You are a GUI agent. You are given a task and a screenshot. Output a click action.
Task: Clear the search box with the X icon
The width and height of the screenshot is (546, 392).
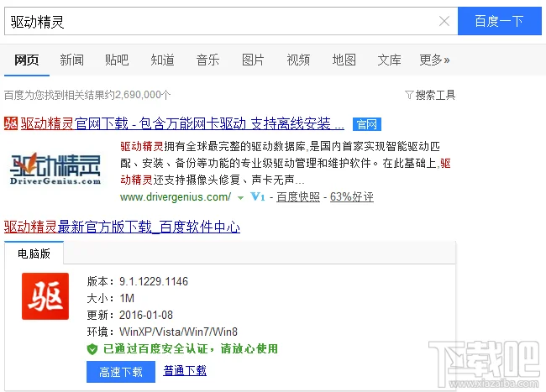[x=444, y=21]
